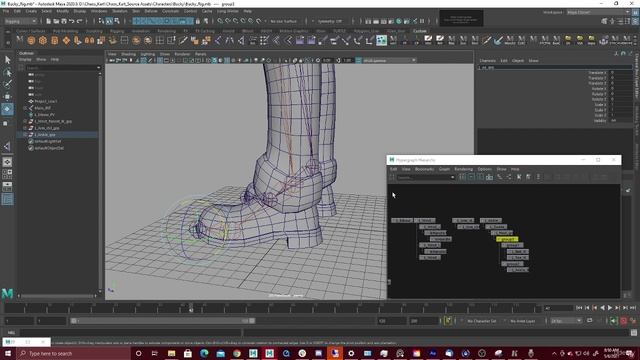The height and width of the screenshot is (360, 640).
Task: Choose the Lasso select tool
Action: 7,73
